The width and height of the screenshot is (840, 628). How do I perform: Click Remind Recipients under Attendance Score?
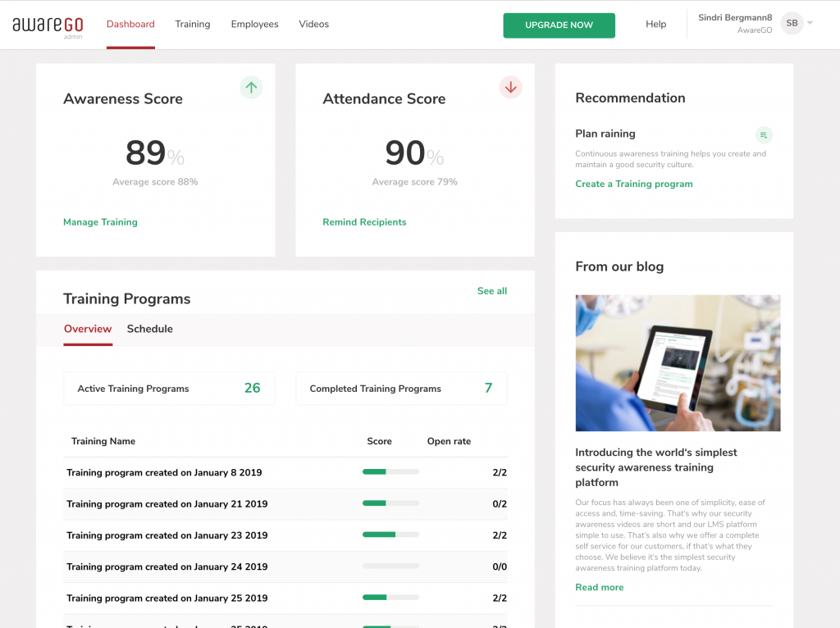[364, 221]
